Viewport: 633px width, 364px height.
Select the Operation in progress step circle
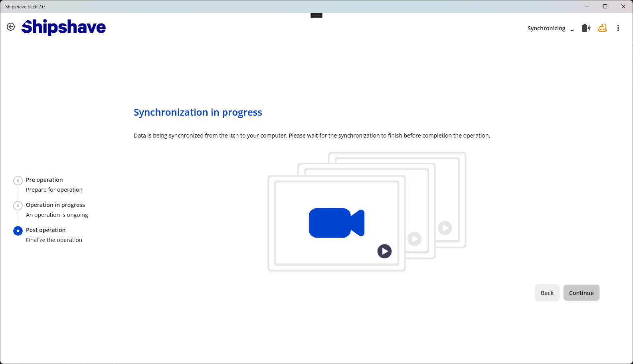click(18, 206)
